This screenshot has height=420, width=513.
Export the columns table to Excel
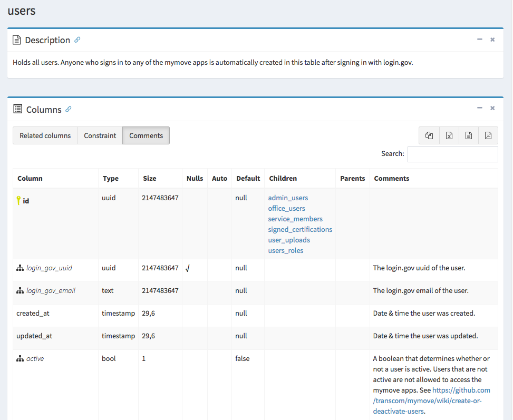click(x=449, y=135)
